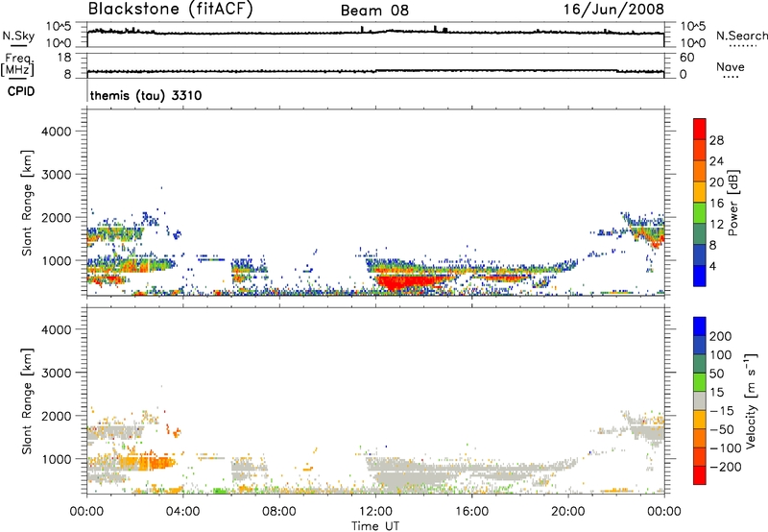Screen dimensions: 768x532
Task: Click the Slant Range label of power panel
Action: (x=27, y=203)
